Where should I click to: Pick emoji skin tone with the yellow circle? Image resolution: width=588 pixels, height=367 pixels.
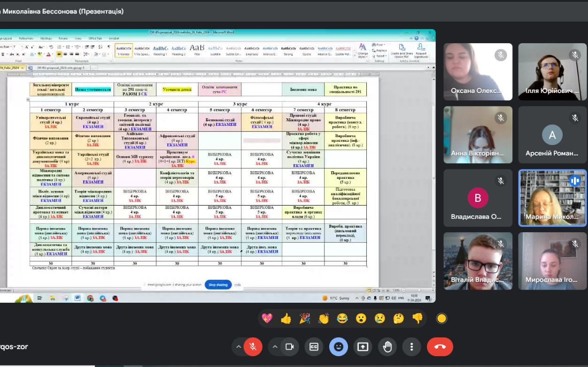[441, 318]
